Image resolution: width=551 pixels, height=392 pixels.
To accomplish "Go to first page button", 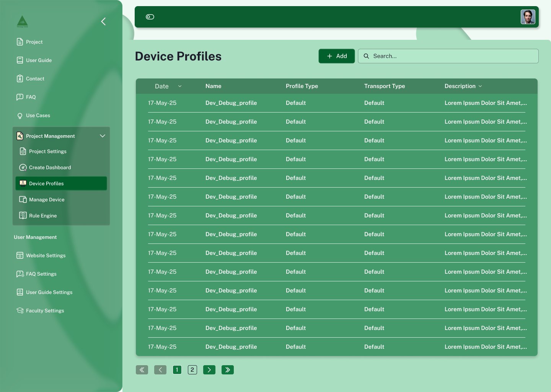I will click(142, 370).
